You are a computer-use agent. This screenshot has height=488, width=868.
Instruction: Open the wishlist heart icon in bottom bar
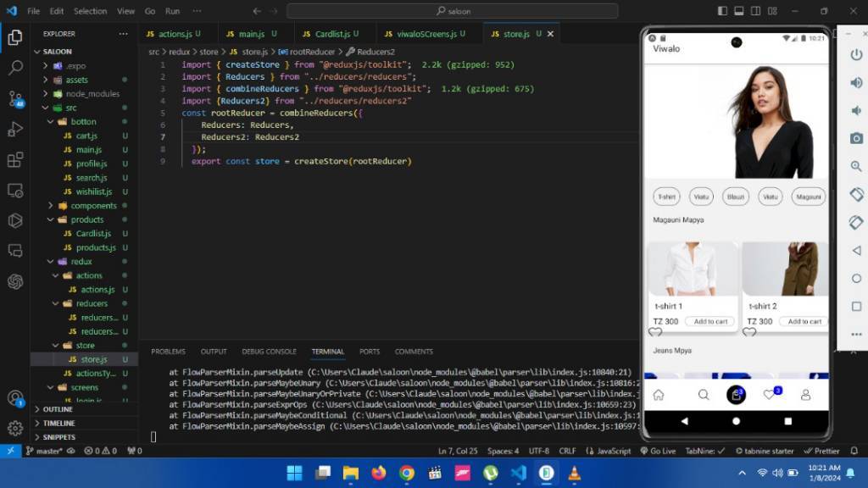tap(769, 395)
